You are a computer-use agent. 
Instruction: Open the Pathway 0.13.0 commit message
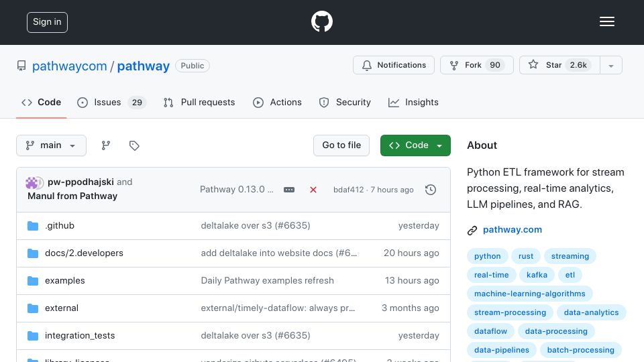click(x=236, y=190)
